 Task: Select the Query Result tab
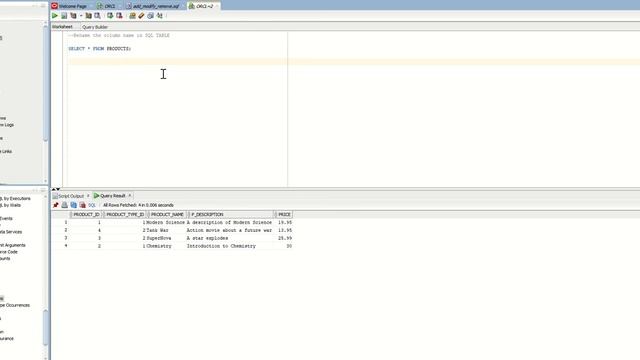click(110, 196)
